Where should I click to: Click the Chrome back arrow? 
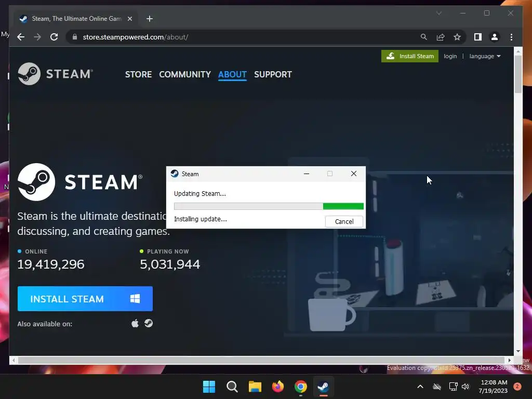tap(21, 37)
